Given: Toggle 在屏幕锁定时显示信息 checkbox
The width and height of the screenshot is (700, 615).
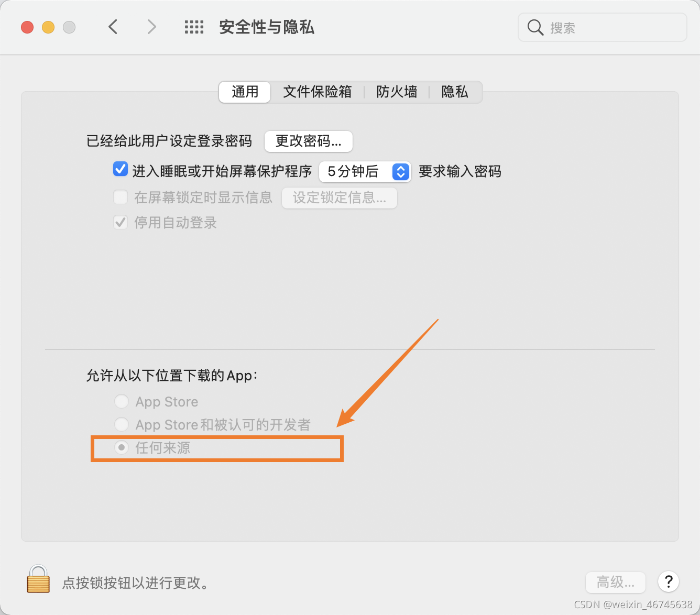Looking at the screenshot, I should point(121,197).
